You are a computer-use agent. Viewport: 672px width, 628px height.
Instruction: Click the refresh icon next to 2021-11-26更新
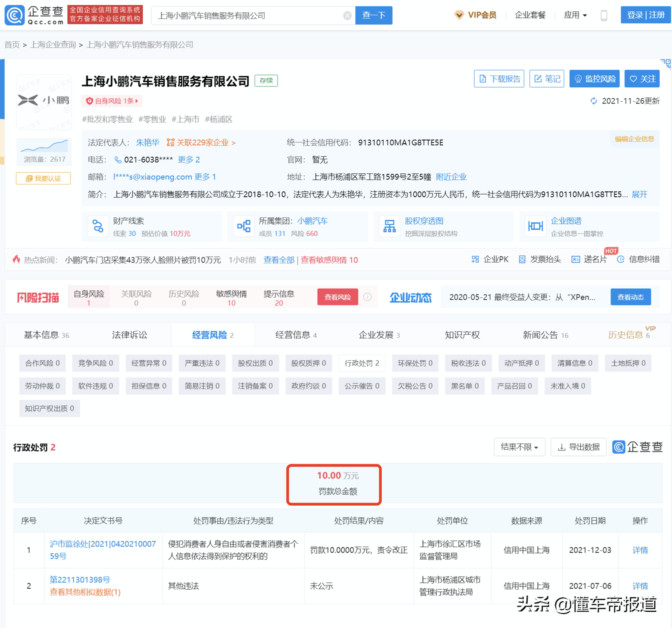pos(594,101)
